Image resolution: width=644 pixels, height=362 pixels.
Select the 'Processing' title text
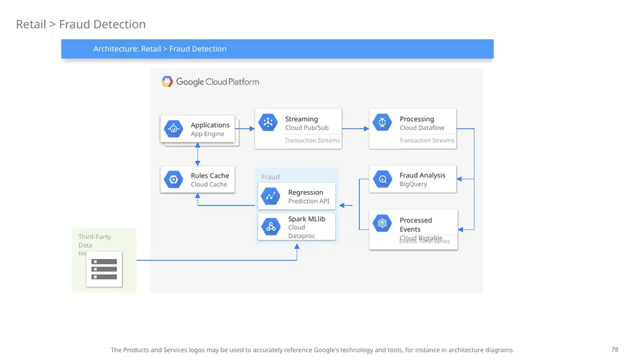pyautogui.click(x=417, y=119)
